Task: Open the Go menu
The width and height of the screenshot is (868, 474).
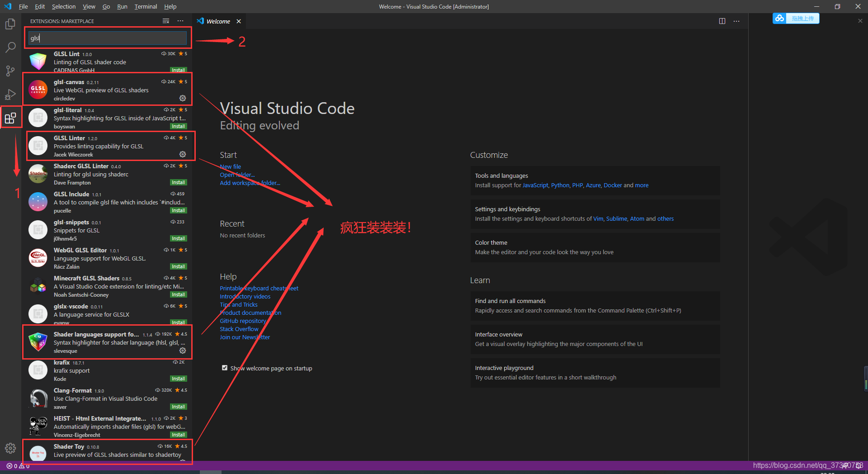Action: 106,6
